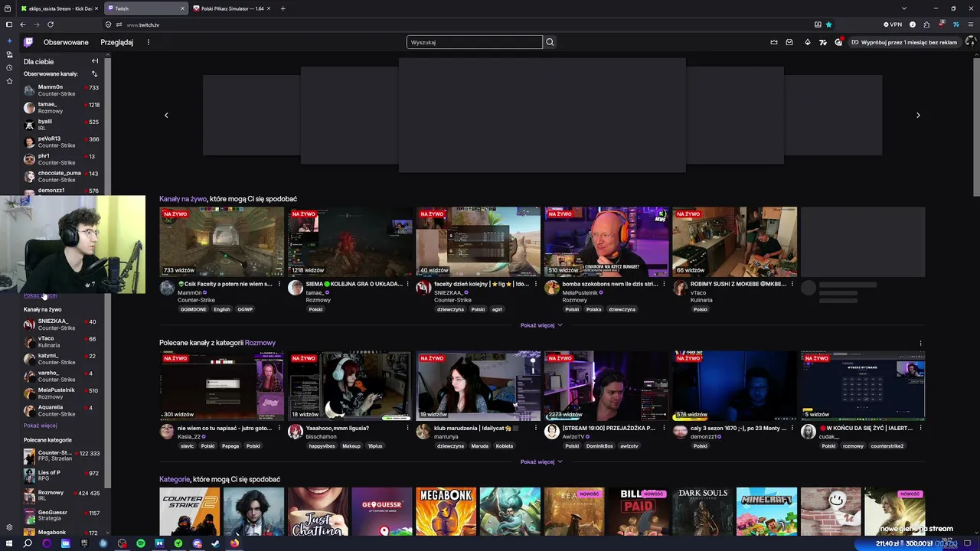Open the 7TV extension in browser toolbar

[x=955, y=24]
